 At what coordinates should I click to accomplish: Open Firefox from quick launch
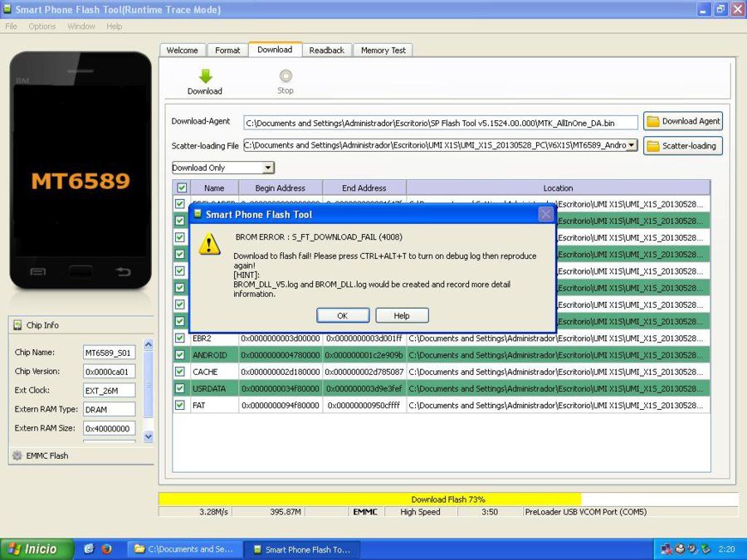point(105,549)
